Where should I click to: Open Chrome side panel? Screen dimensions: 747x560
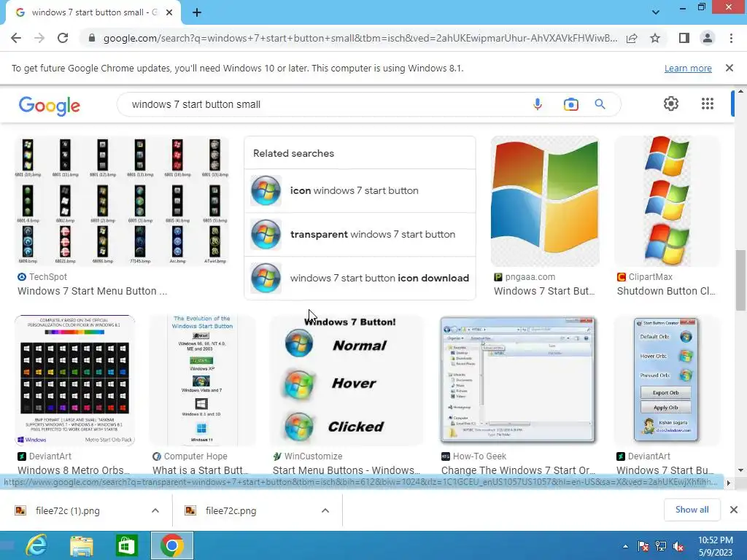tap(684, 38)
